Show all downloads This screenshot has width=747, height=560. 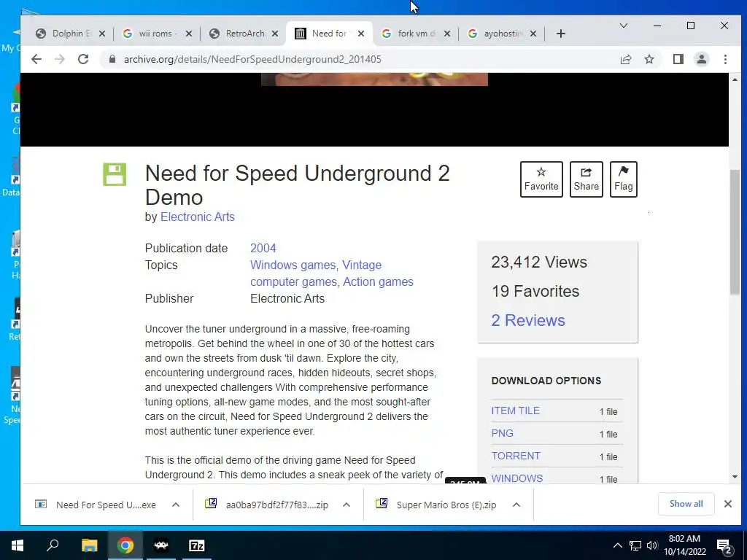pyautogui.click(x=686, y=504)
